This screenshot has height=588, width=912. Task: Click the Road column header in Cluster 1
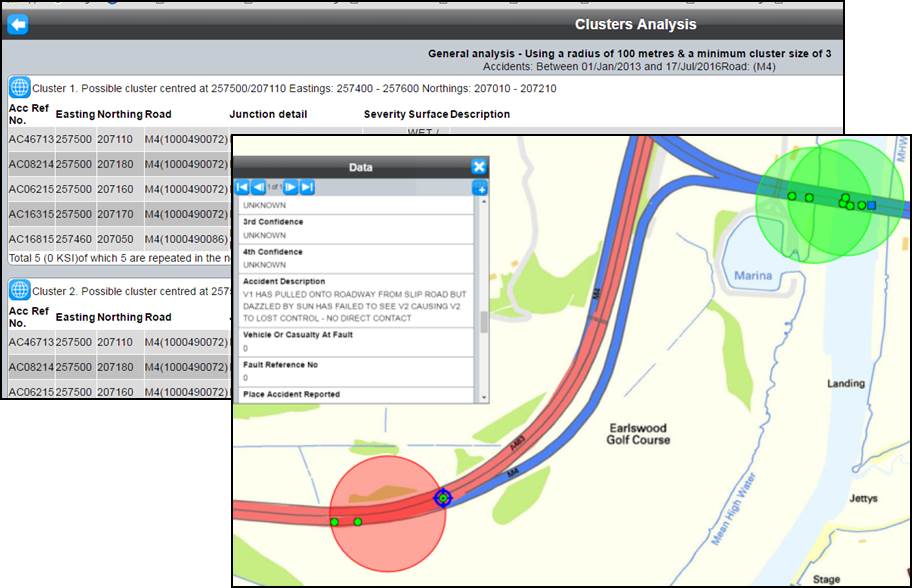pyautogui.click(x=158, y=114)
